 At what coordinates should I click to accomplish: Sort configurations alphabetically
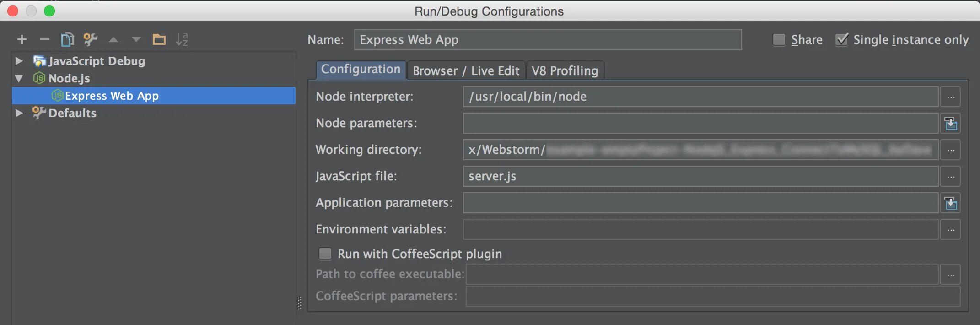pyautogui.click(x=182, y=39)
